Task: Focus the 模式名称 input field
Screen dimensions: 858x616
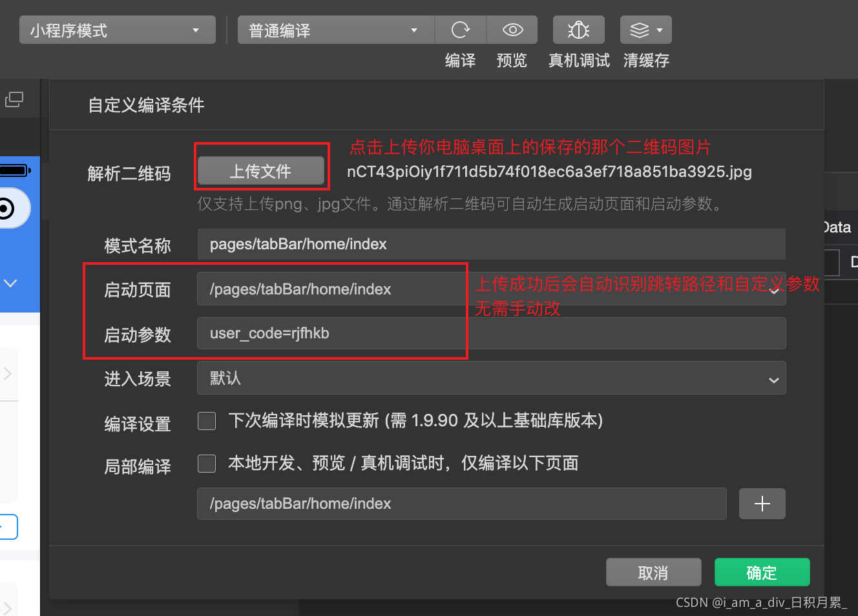Action: [491, 244]
